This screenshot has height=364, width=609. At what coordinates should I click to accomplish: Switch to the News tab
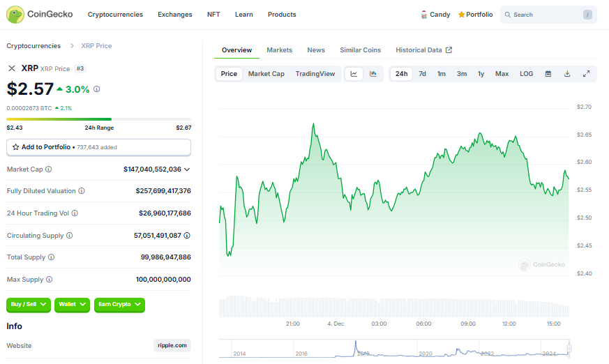click(x=316, y=50)
